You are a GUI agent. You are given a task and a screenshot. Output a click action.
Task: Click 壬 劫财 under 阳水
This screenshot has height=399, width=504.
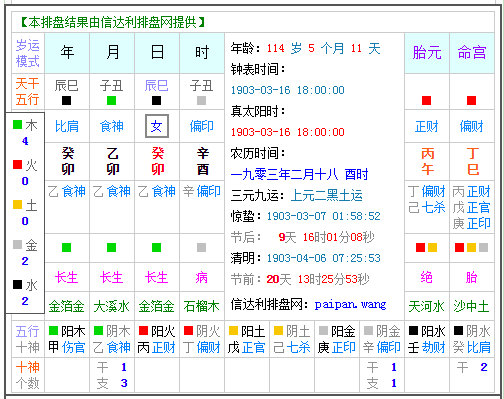427,347
